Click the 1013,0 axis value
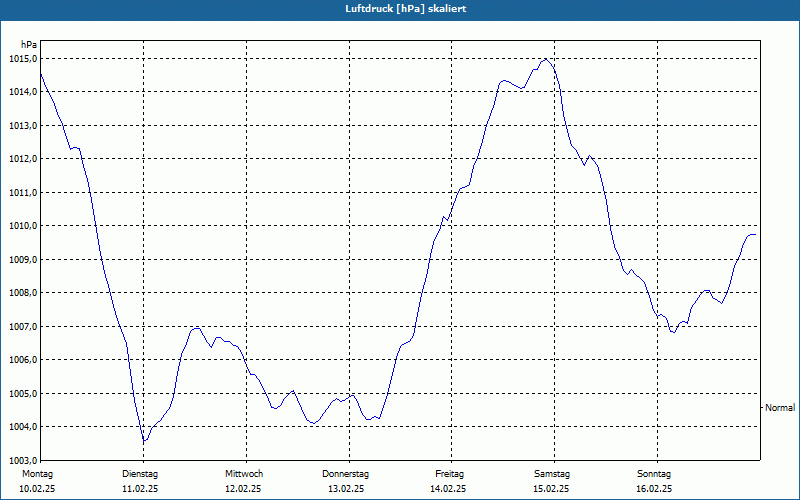Screen dimensions: 800x500 [x=23, y=126]
